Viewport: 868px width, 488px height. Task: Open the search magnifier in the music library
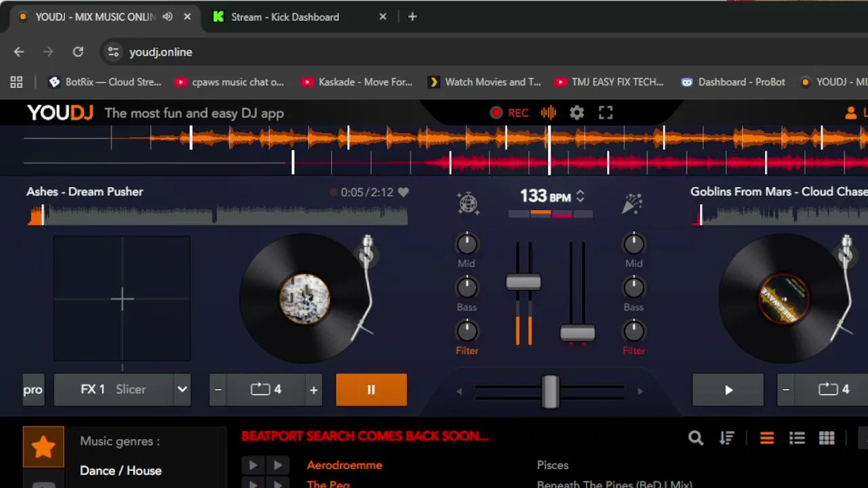click(x=696, y=439)
